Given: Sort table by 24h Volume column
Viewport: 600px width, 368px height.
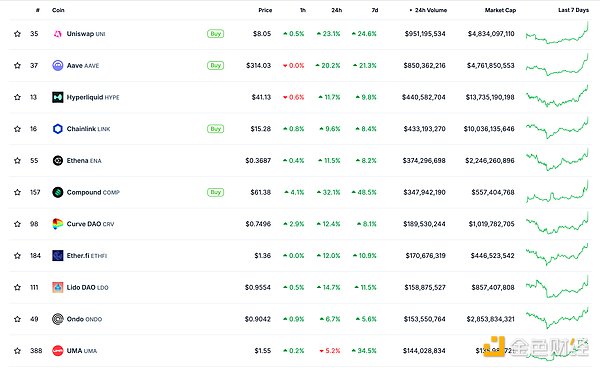Looking at the screenshot, I should [428, 10].
